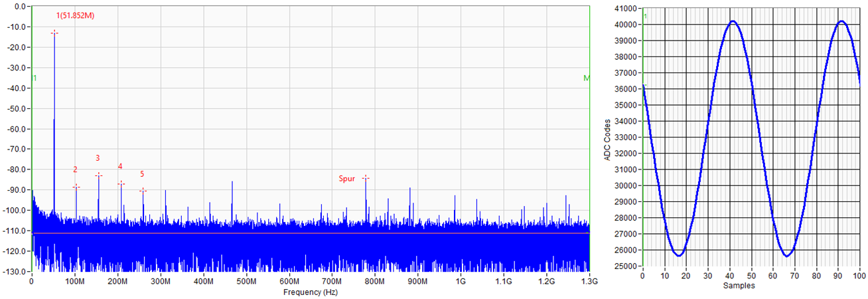Click the crosshair atop the fundamental peak
Screen dimensions: 868x299
pyautogui.click(x=54, y=33)
